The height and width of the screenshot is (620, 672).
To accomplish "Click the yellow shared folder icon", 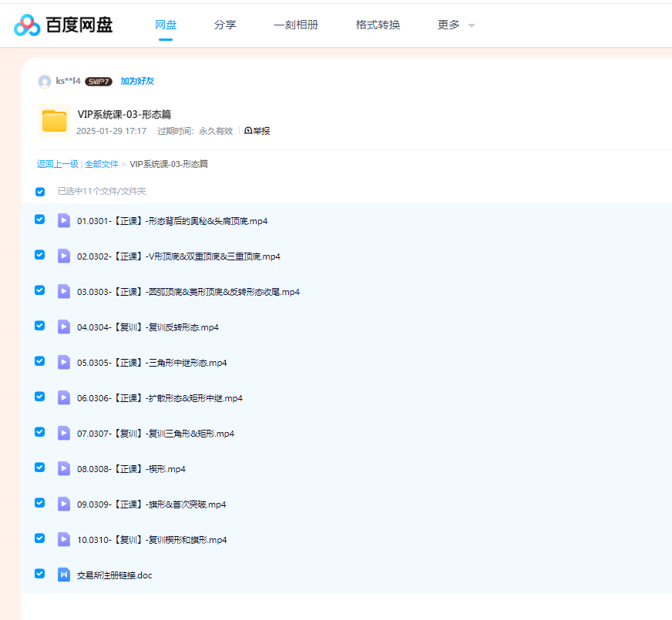I will 55,121.
